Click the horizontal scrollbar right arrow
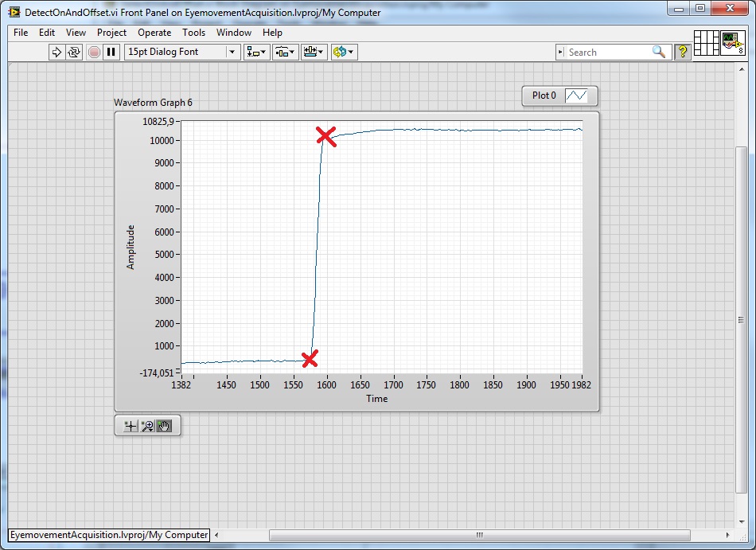The width and height of the screenshot is (756, 550). coord(728,535)
